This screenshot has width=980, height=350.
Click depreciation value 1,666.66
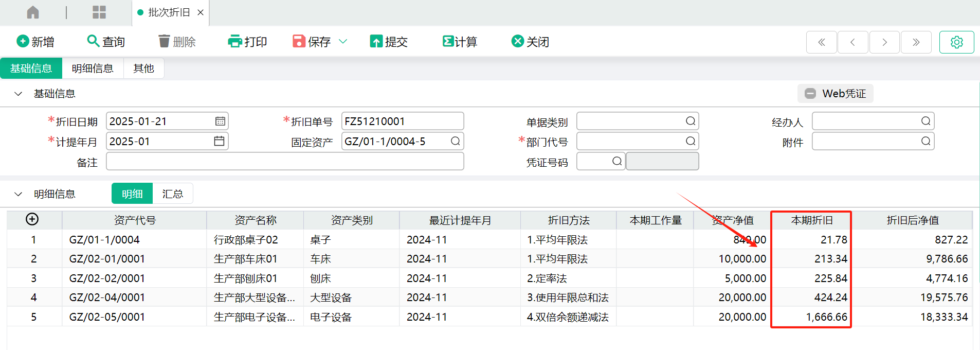point(826,317)
